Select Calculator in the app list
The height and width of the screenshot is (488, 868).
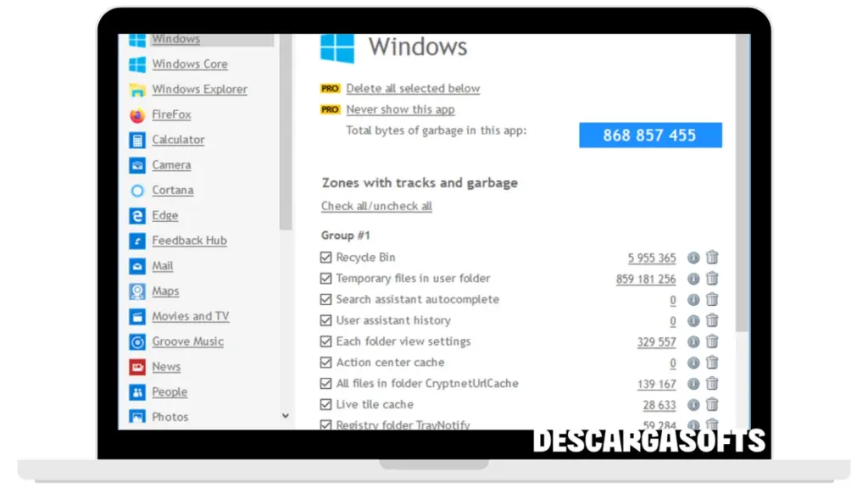pyautogui.click(x=178, y=140)
